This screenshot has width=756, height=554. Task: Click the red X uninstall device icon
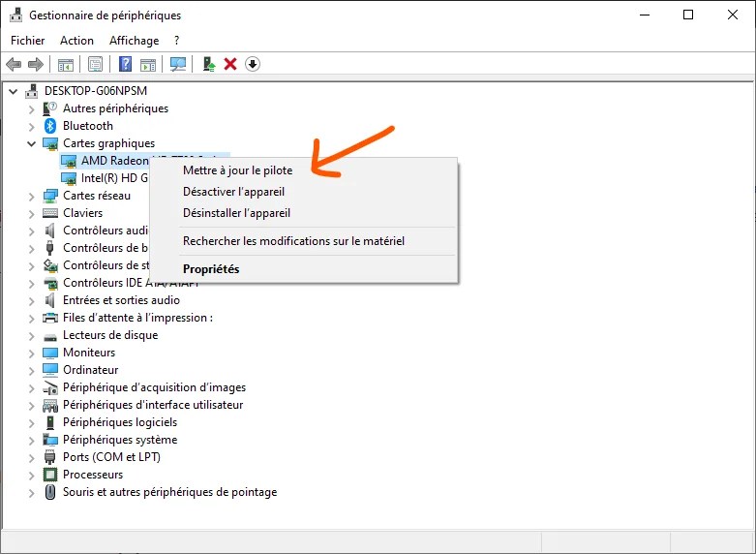[230, 64]
